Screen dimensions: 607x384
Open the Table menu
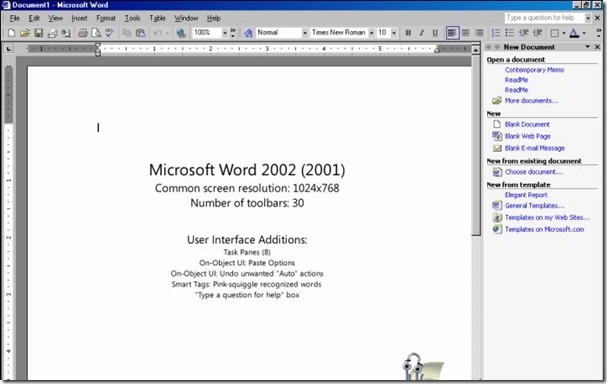click(x=158, y=18)
